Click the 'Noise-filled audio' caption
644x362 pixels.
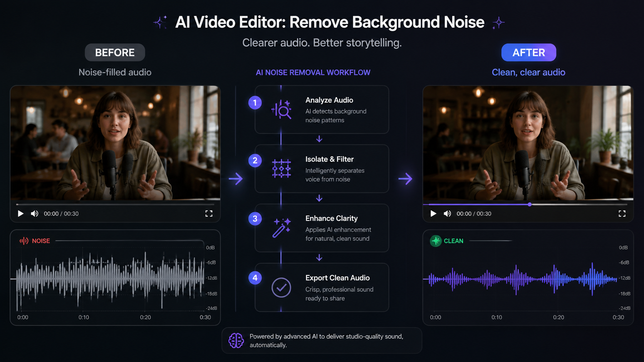coord(115,72)
